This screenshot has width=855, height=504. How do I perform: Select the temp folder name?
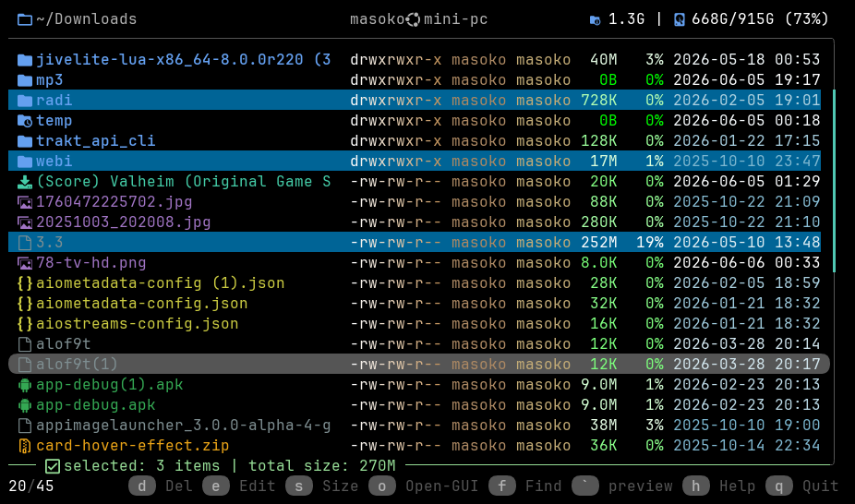click(54, 121)
